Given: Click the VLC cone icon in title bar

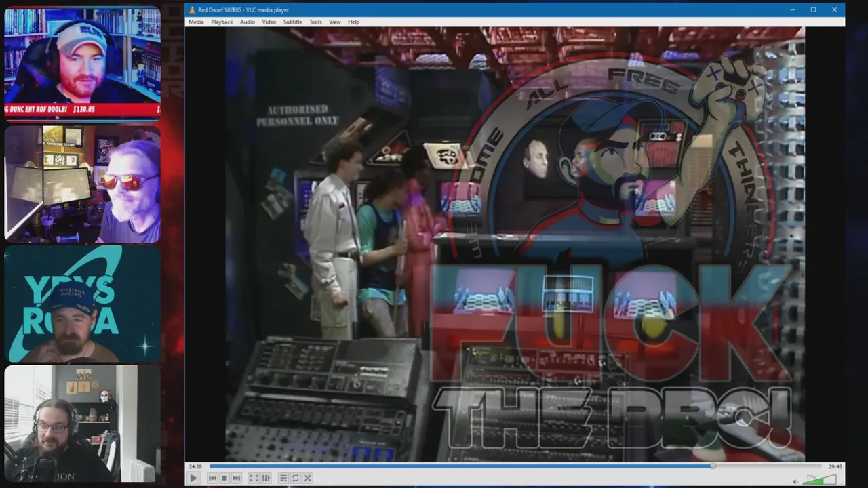Looking at the screenshot, I should (x=192, y=9).
